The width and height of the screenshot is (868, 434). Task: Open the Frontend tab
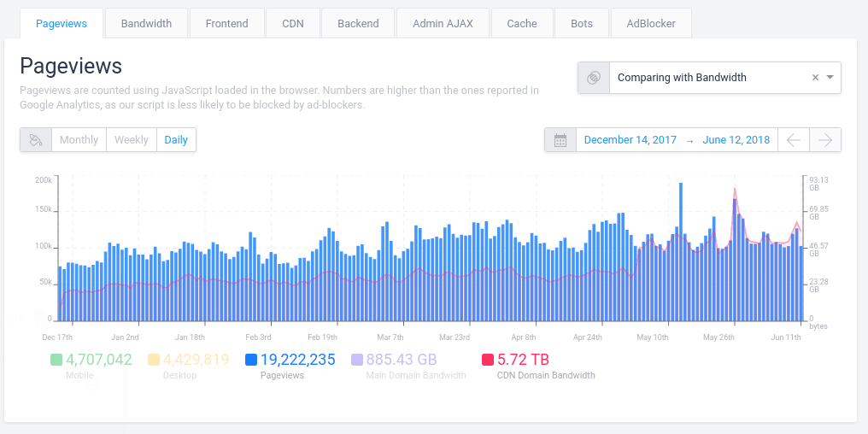coord(227,23)
